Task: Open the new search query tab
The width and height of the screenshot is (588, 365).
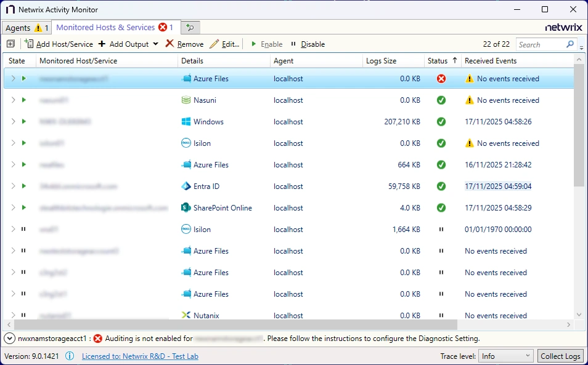Action: 190,28
